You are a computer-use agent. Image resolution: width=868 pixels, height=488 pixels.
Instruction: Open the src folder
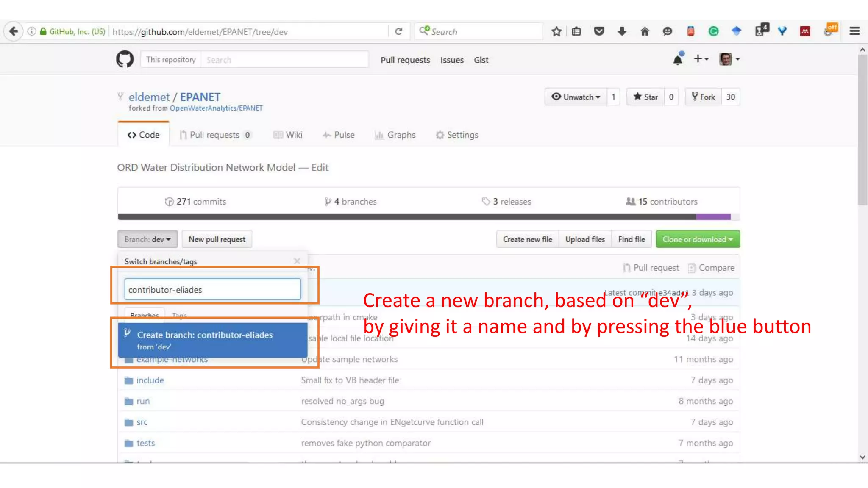pyautogui.click(x=142, y=422)
